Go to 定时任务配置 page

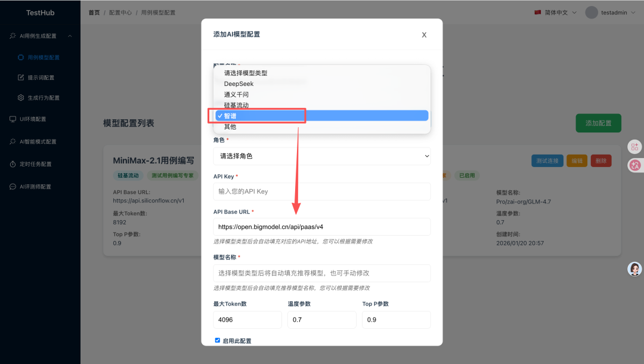[x=35, y=164]
